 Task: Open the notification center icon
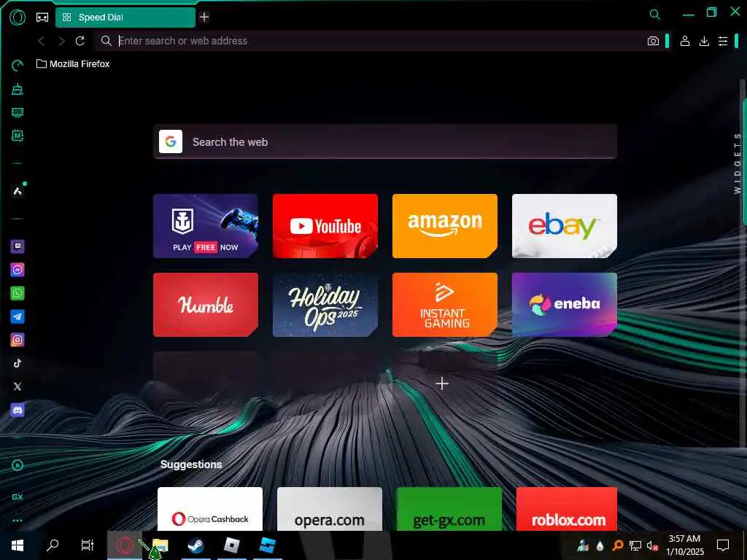tap(723, 545)
